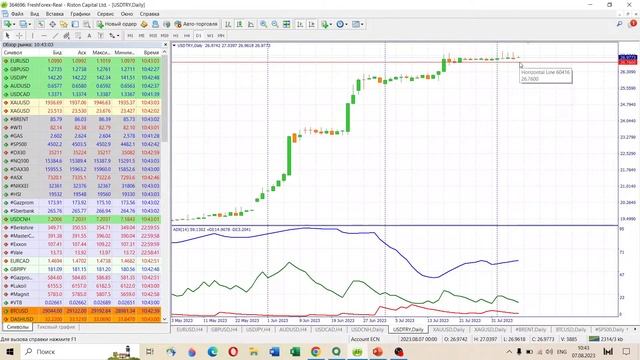Open the Вставка menu

[55, 14]
